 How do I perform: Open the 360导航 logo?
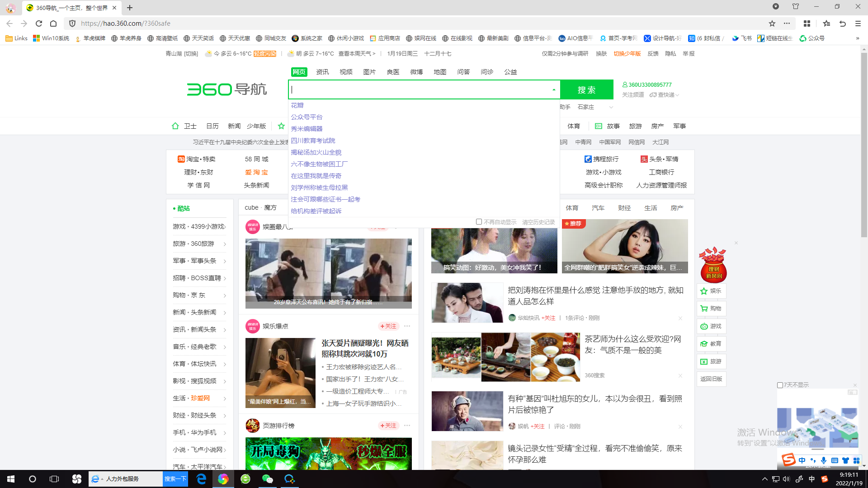click(x=227, y=89)
